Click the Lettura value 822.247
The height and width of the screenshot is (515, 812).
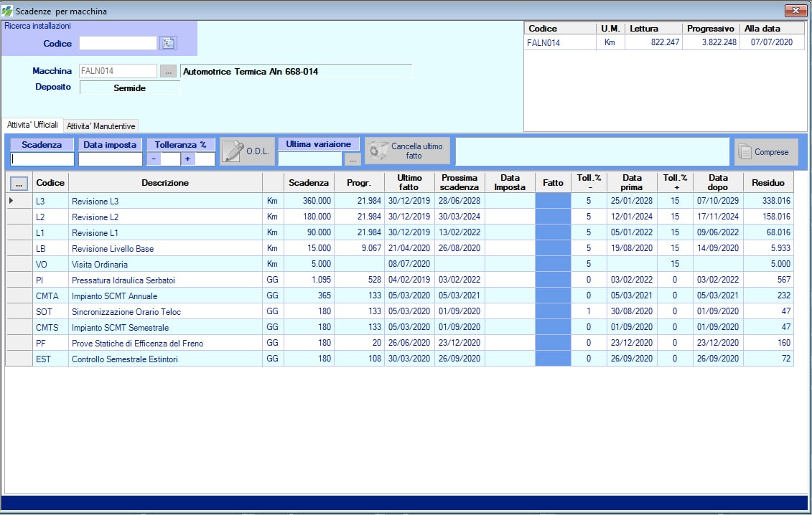coord(665,42)
